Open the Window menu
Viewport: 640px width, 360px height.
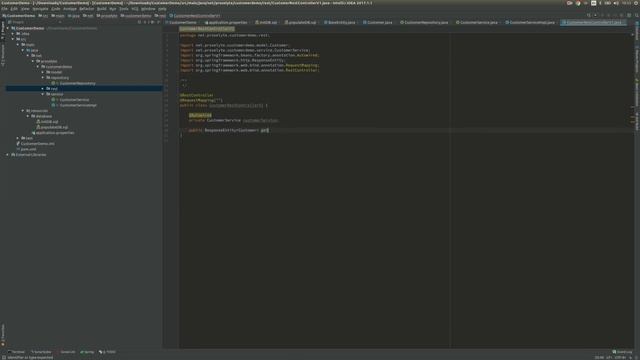(x=148, y=9)
